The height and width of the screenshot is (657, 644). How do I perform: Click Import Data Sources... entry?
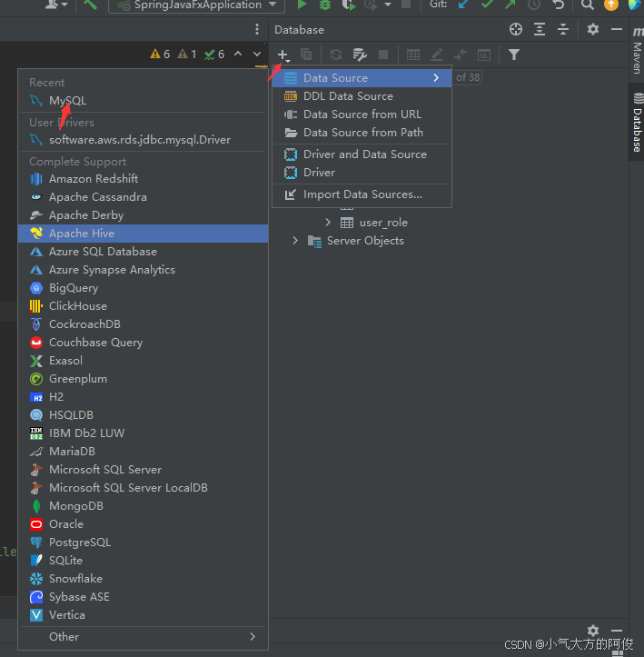pos(362,194)
